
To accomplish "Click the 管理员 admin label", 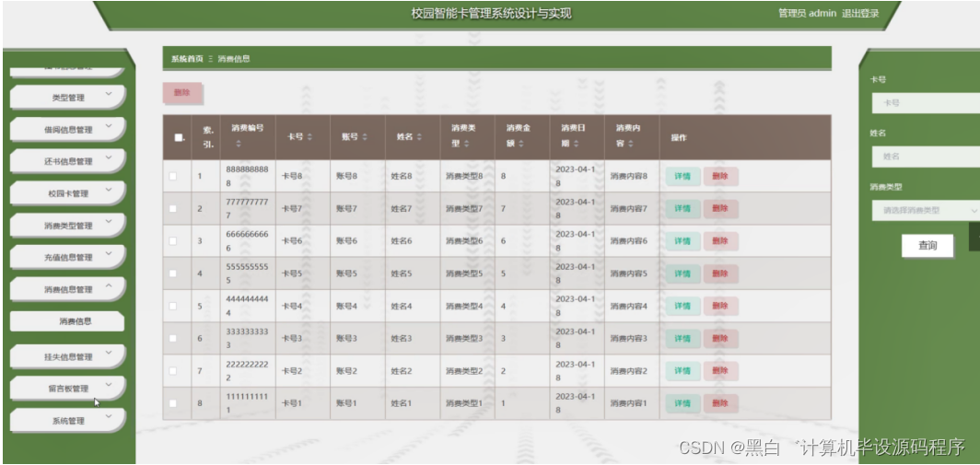I will (x=807, y=14).
